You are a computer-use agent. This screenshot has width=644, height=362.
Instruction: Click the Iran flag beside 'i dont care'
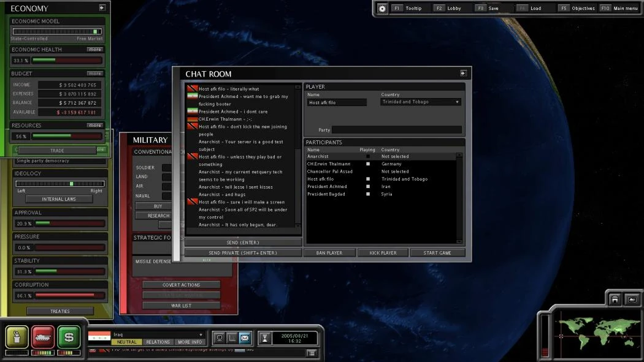point(193,111)
